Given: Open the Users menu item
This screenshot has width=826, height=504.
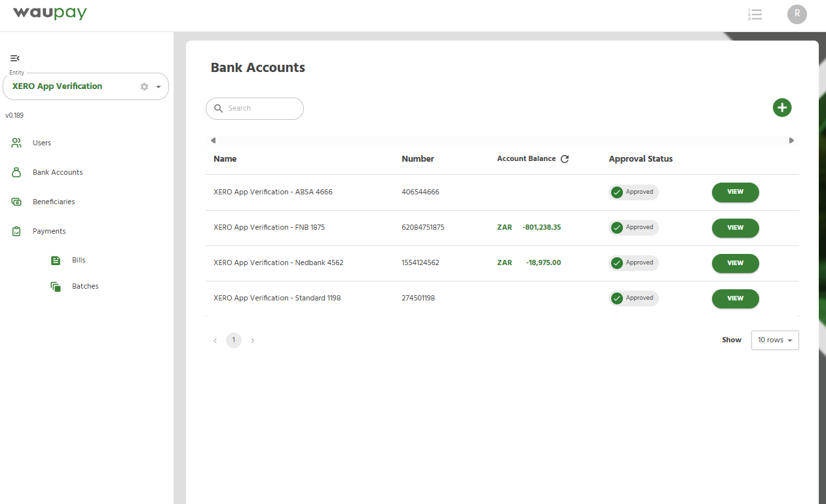Looking at the screenshot, I should [42, 143].
